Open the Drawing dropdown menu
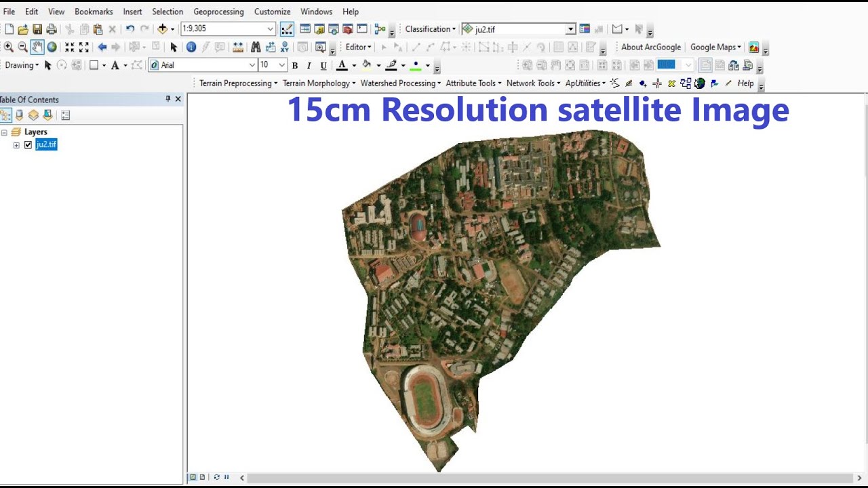The width and height of the screenshot is (868, 488). [22, 65]
